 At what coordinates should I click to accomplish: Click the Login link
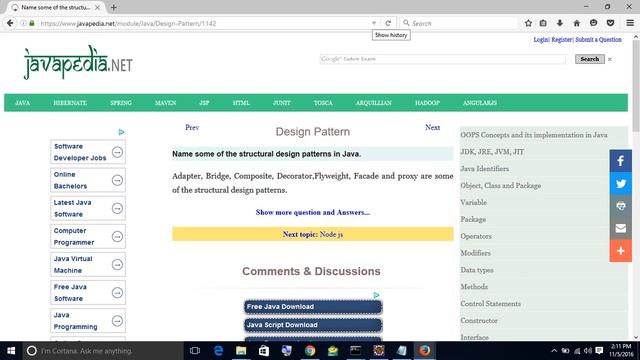541,40
